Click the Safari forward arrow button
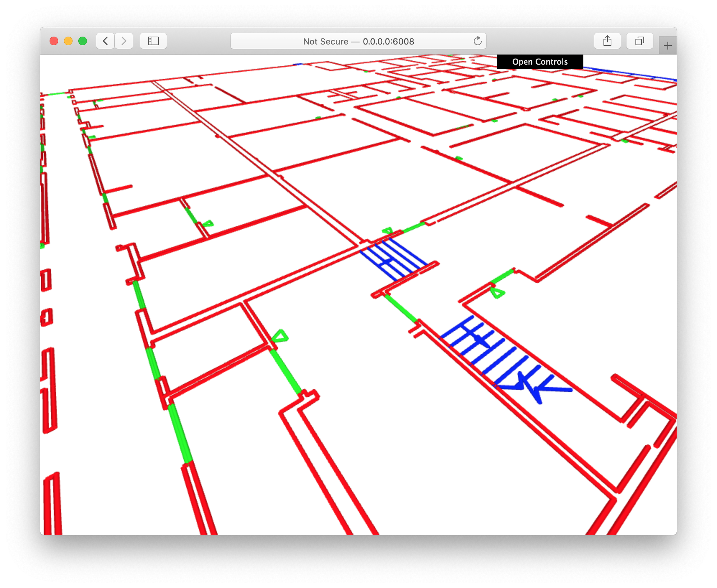 (x=124, y=41)
